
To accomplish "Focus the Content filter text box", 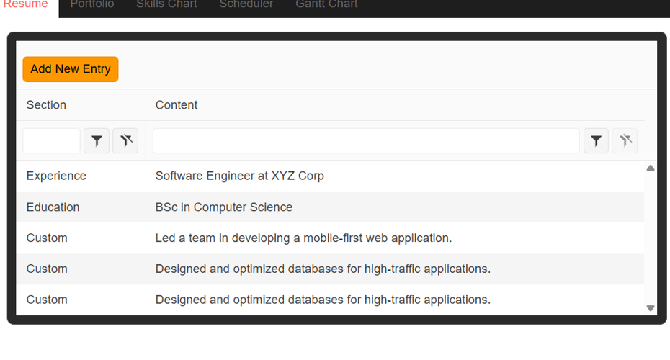I will [x=366, y=140].
